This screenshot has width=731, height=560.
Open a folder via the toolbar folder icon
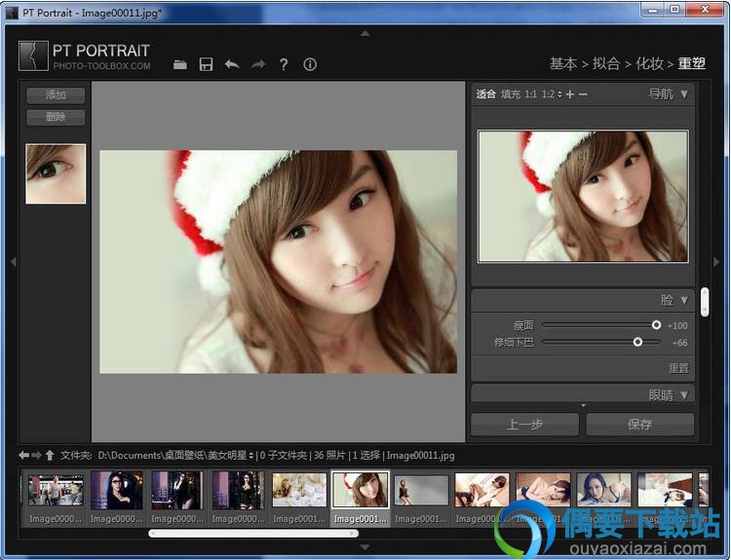click(x=180, y=64)
